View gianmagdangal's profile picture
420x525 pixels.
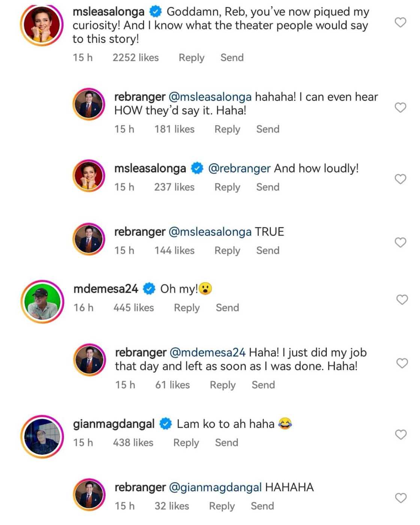pyautogui.click(x=42, y=436)
